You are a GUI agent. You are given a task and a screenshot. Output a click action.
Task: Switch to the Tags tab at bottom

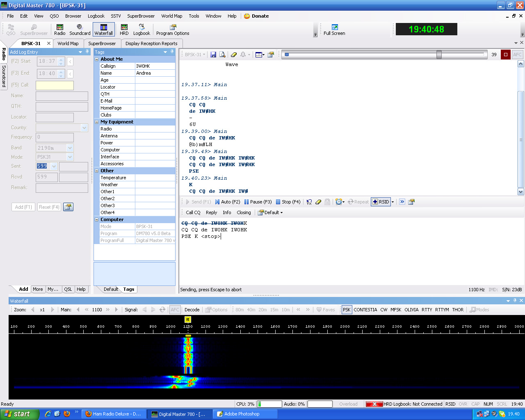(129, 289)
